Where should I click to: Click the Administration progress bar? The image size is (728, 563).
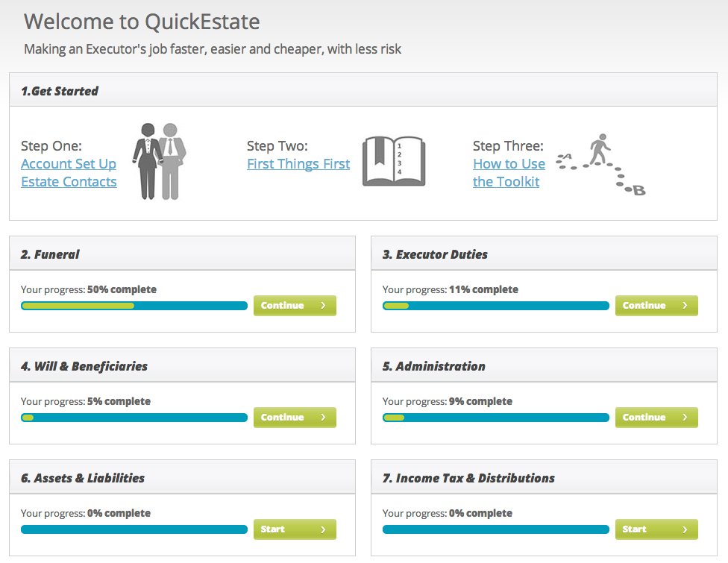coord(496,418)
